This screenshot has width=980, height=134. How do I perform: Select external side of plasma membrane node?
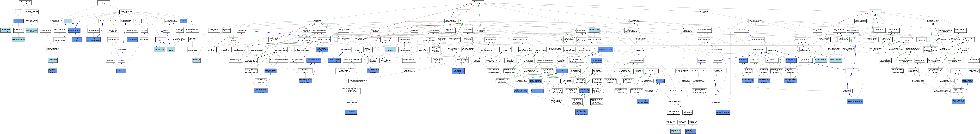(93, 39)
